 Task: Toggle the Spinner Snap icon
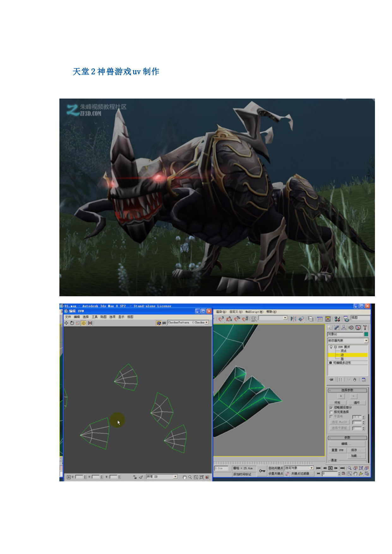[x=245, y=319]
